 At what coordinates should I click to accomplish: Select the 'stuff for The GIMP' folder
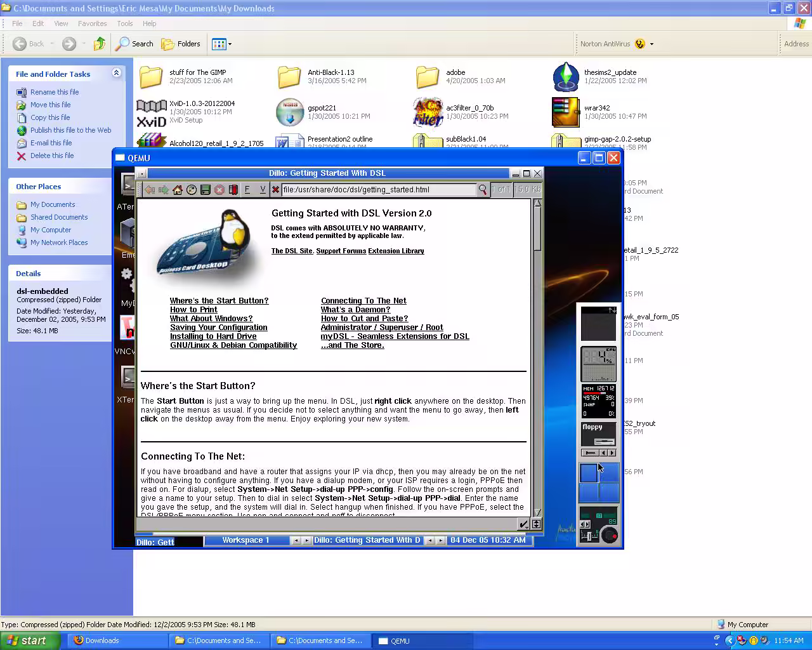pos(151,77)
